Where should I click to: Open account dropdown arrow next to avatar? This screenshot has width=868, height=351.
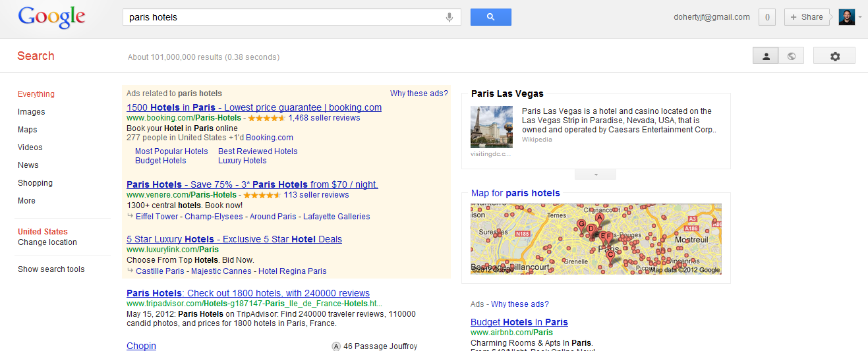[x=859, y=17]
